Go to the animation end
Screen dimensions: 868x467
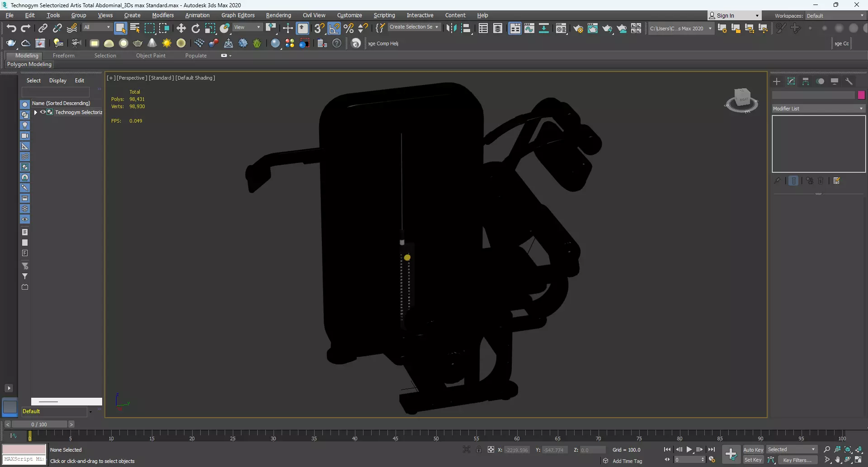[x=712, y=449]
